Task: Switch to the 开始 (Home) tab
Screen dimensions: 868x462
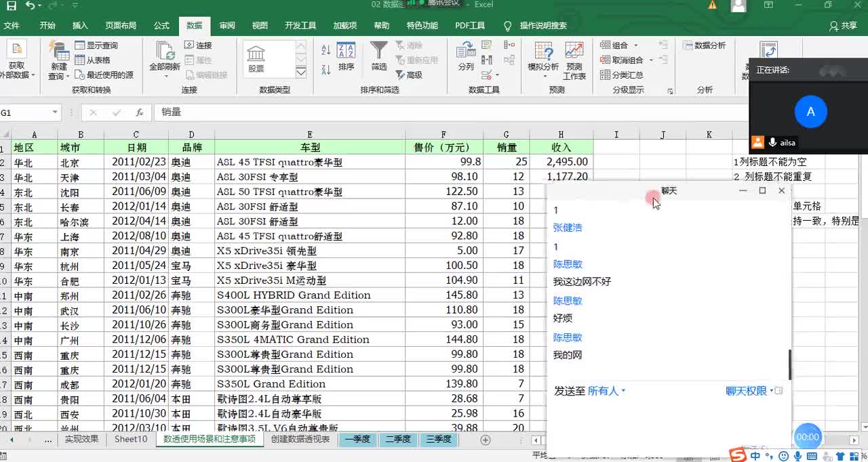Action: tap(47, 26)
